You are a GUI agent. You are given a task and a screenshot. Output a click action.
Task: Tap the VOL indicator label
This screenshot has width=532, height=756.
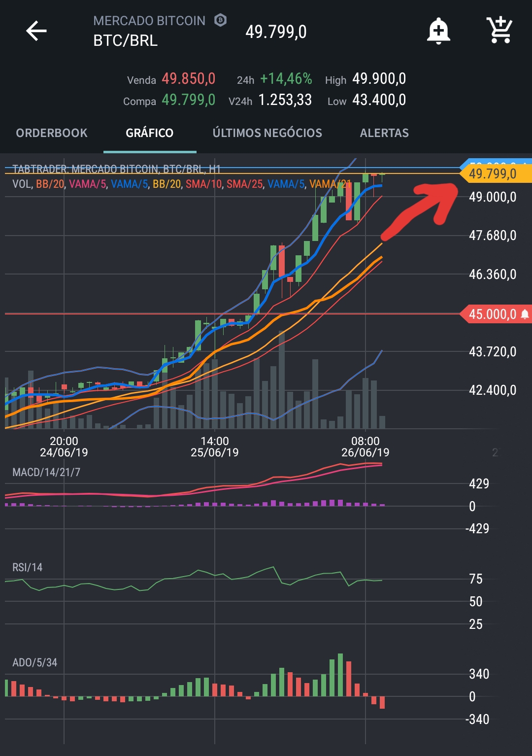coord(22,184)
